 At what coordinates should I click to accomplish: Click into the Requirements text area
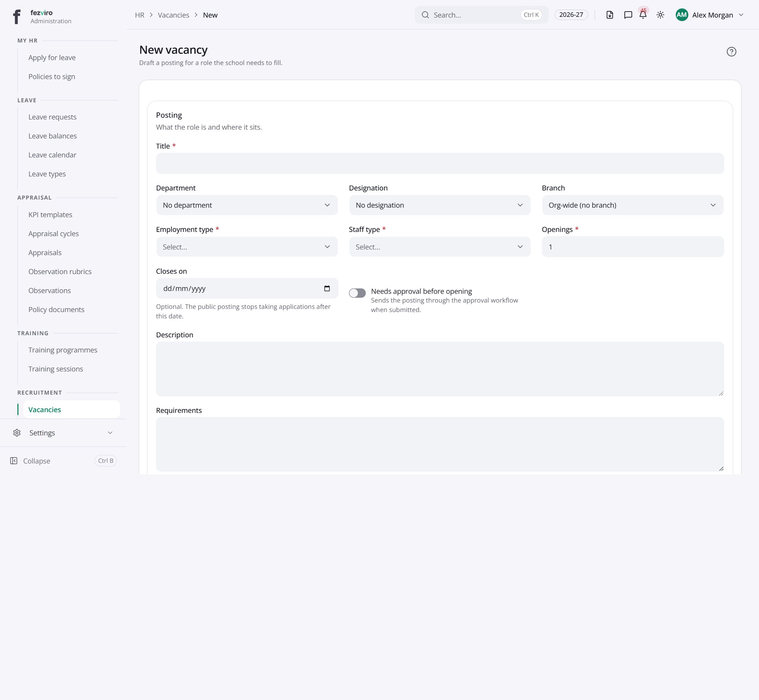click(440, 444)
